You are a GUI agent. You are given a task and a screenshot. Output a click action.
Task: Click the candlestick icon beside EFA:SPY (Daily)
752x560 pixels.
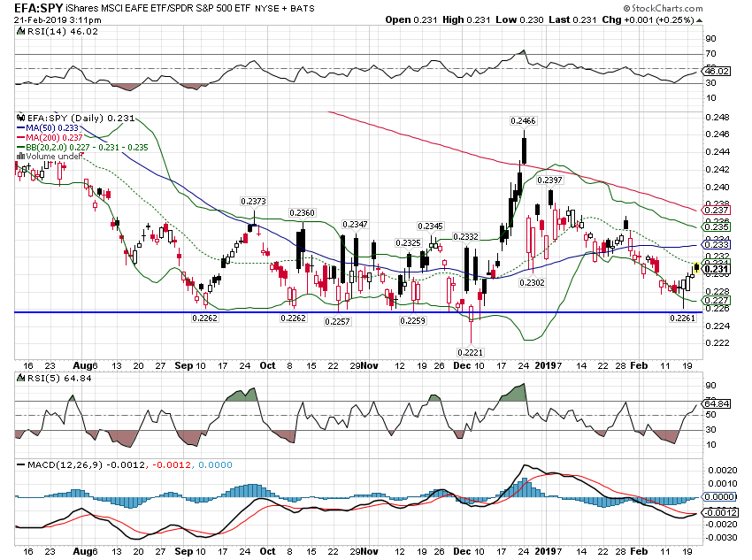[x=20, y=118]
